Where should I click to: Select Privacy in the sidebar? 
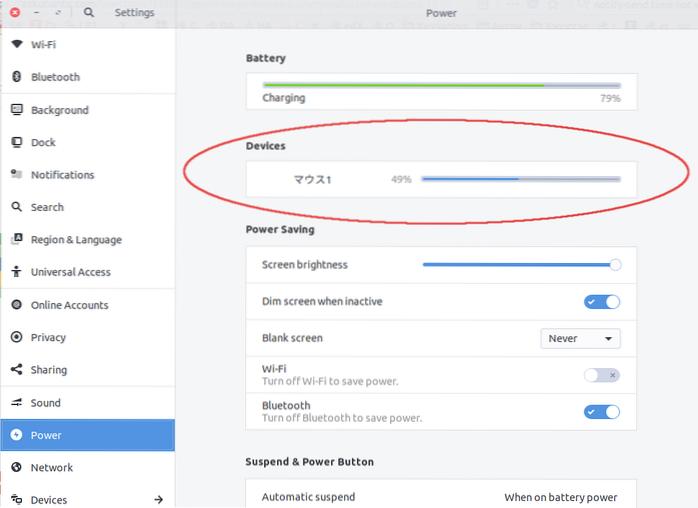(49, 338)
